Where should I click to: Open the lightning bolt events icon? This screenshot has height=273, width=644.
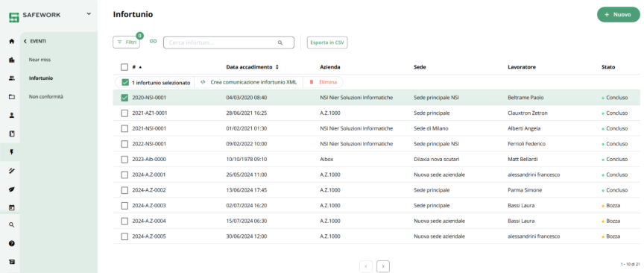11,152
